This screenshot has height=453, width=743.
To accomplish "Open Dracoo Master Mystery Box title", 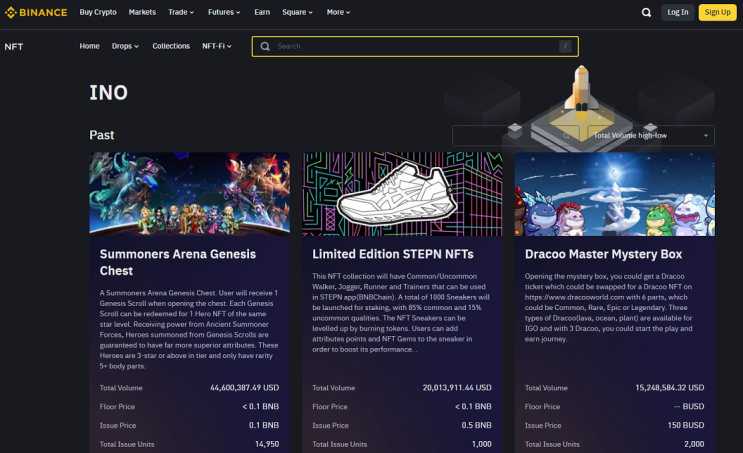I will [x=603, y=254].
